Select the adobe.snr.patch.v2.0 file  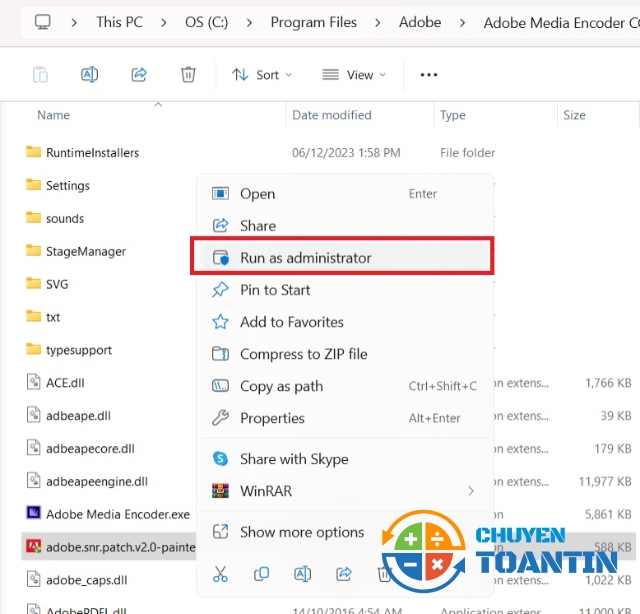(121, 547)
